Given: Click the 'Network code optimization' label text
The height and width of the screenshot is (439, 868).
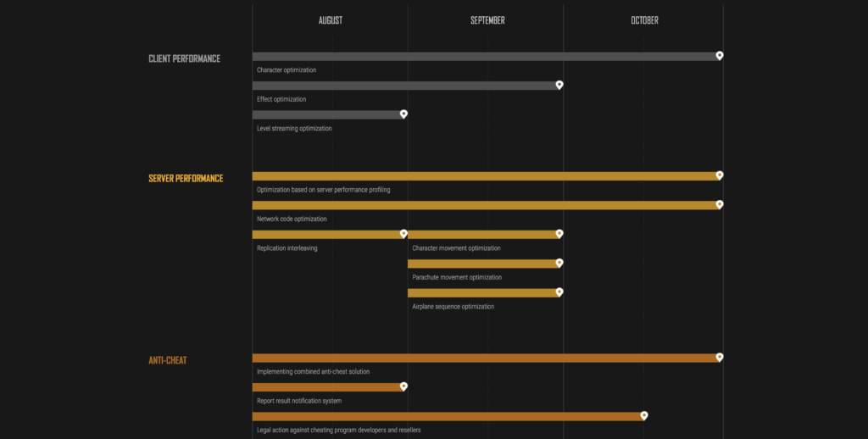Looking at the screenshot, I should 292,219.
